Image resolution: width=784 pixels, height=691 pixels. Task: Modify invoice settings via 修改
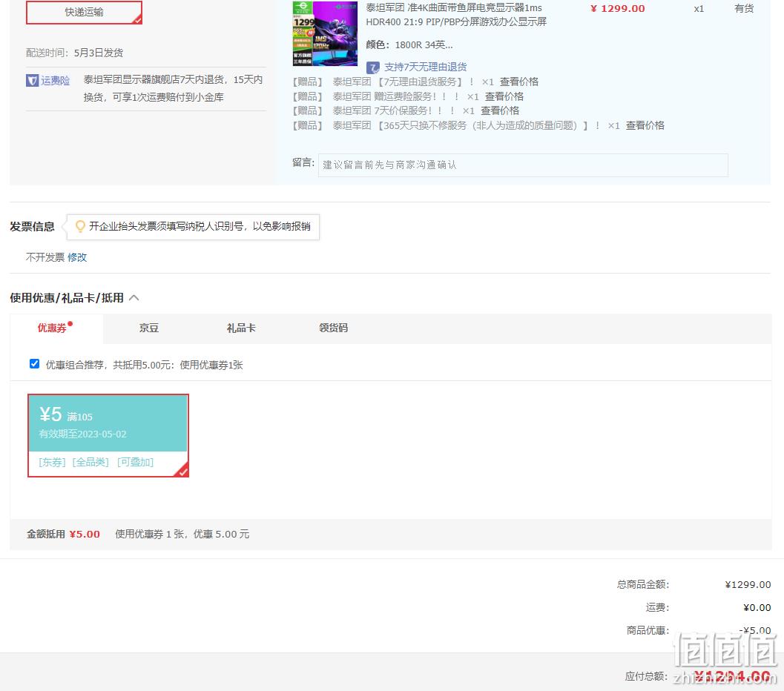tap(77, 257)
